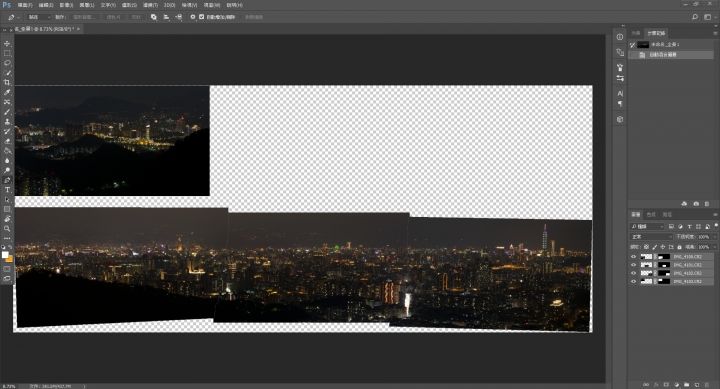Viewport: 720px width, 389px height.
Task: Click the path alignment icon in options bar
Action: pyautogui.click(x=166, y=17)
